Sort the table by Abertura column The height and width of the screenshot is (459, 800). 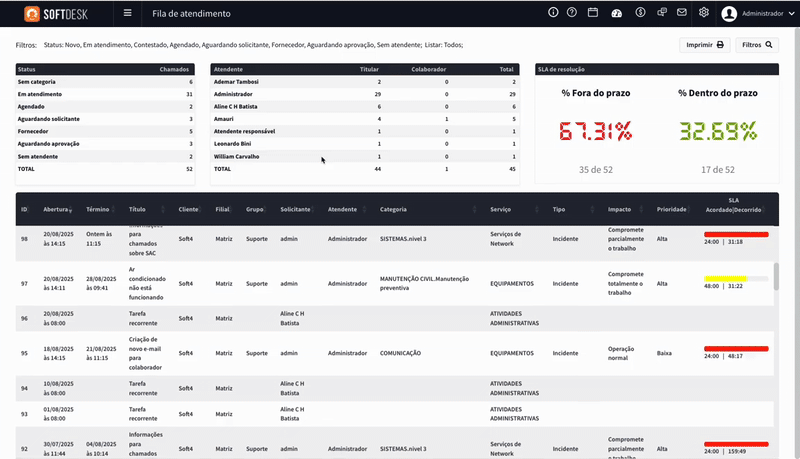(x=58, y=210)
